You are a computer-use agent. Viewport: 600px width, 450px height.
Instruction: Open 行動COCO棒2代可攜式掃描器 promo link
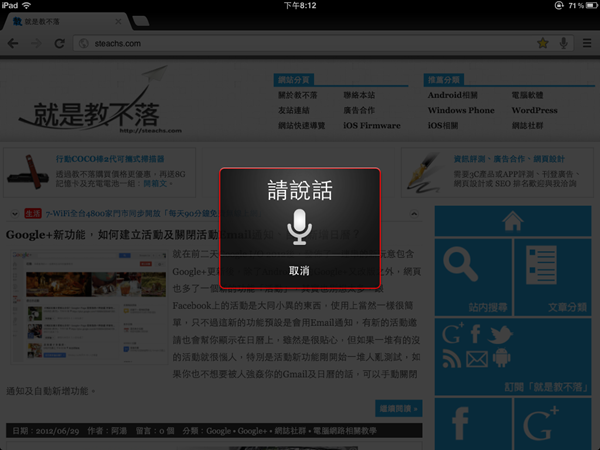110,159
